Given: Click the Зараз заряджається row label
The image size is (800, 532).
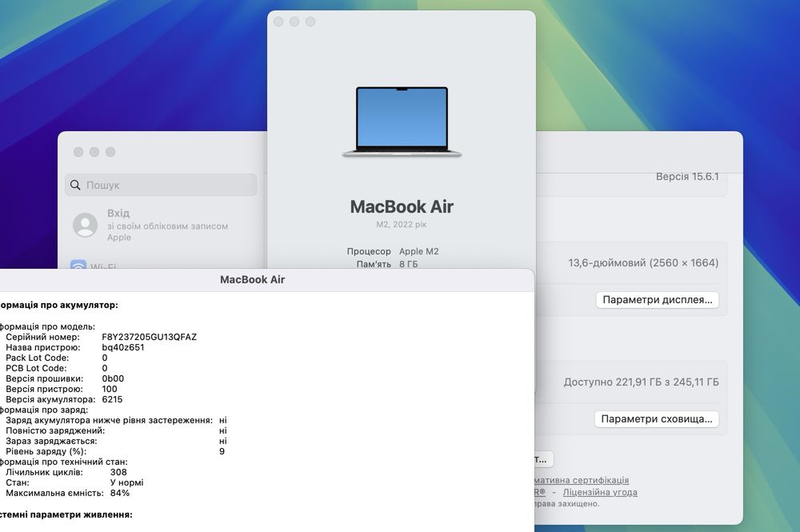Looking at the screenshot, I should coord(51,442).
